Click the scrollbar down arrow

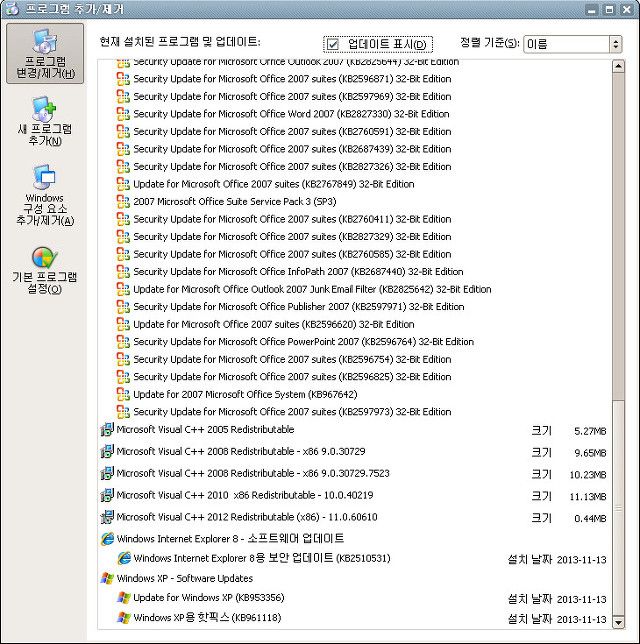tap(618, 622)
